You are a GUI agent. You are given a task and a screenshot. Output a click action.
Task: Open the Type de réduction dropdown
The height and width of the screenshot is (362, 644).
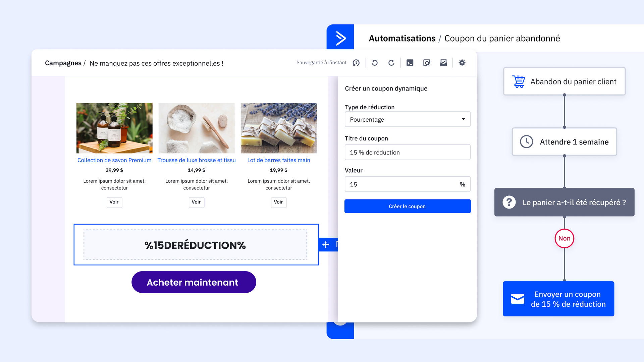click(x=408, y=119)
